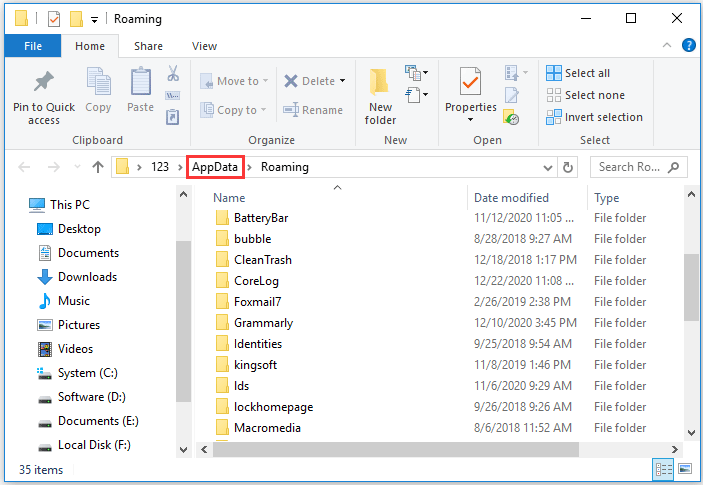The height and width of the screenshot is (485, 703).
Task: Switch to Large icons view layout
Action: [685, 469]
